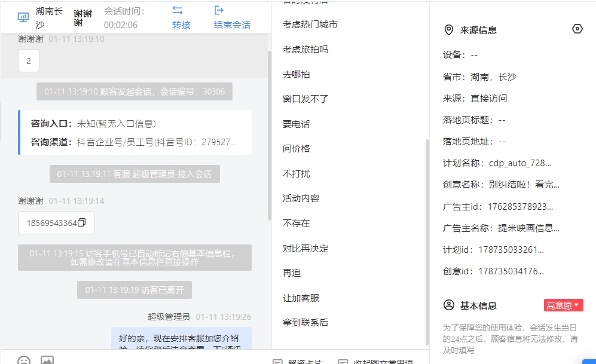Click the 咨询渠道 抖音企业号 info line
The width and height of the screenshot is (596, 364).
point(133,142)
